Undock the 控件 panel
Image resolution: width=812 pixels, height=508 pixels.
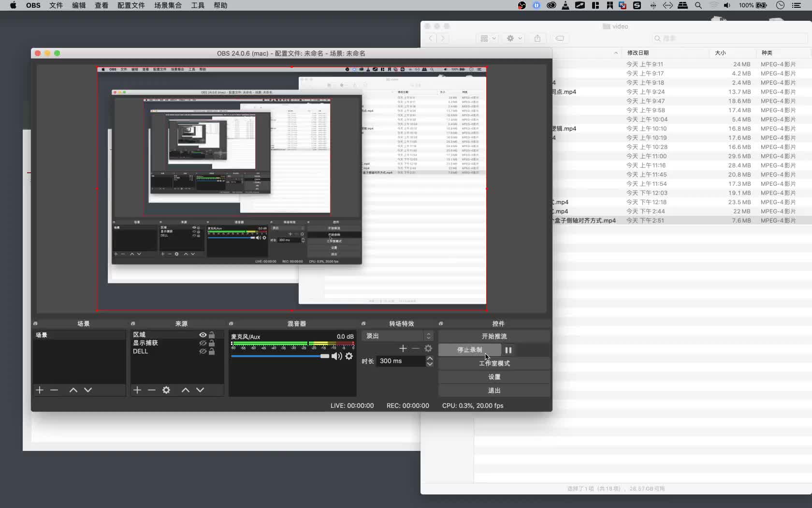pyautogui.click(x=441, y=324)
